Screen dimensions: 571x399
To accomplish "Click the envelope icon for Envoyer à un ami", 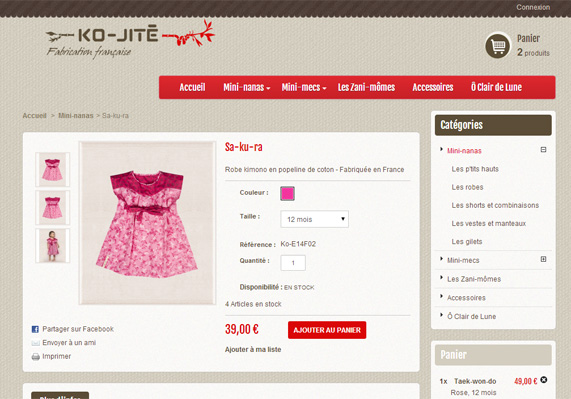I will [35, 343].
